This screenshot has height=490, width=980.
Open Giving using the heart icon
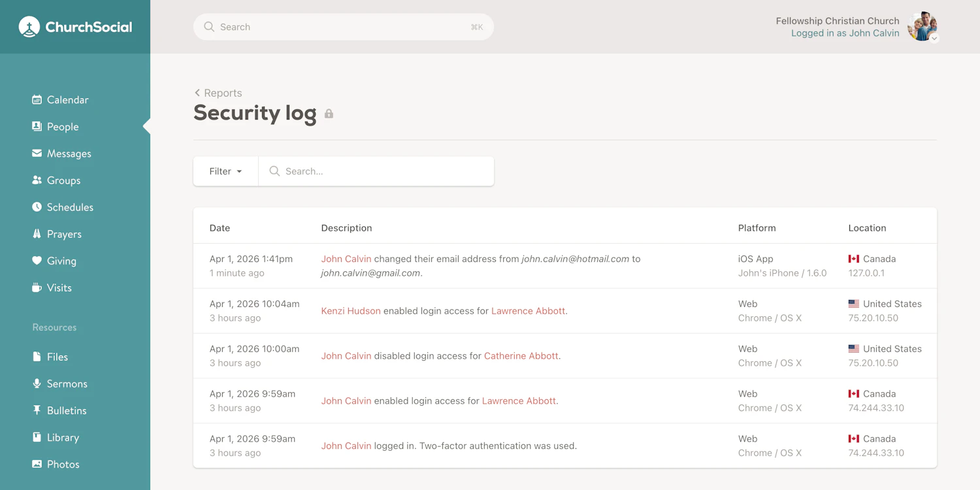tap(37, 260)
